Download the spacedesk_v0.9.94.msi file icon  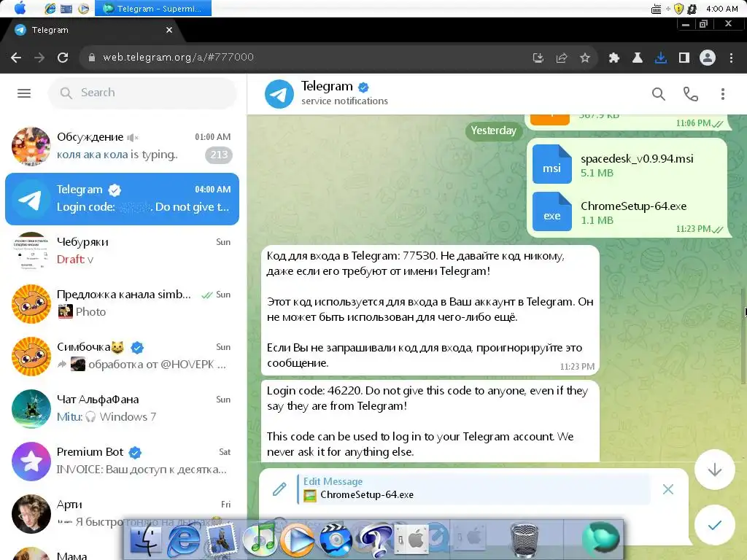coord(551,164)
